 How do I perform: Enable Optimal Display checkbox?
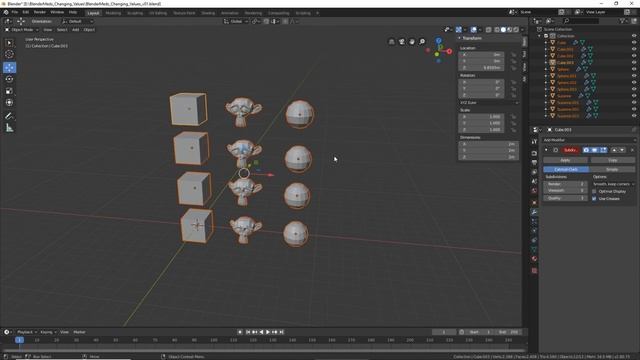tap(594, 191)
